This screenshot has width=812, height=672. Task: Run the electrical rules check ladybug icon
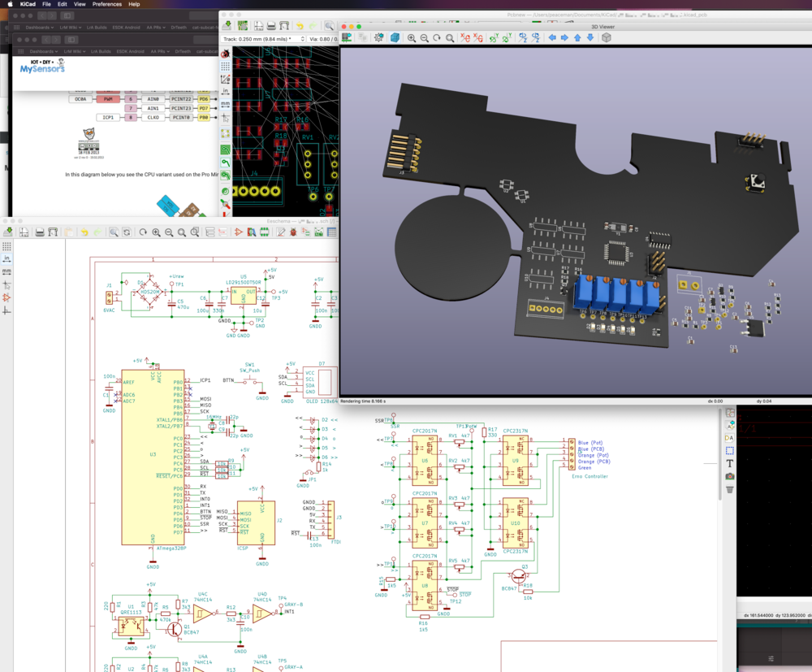click(x=292, y=232)
